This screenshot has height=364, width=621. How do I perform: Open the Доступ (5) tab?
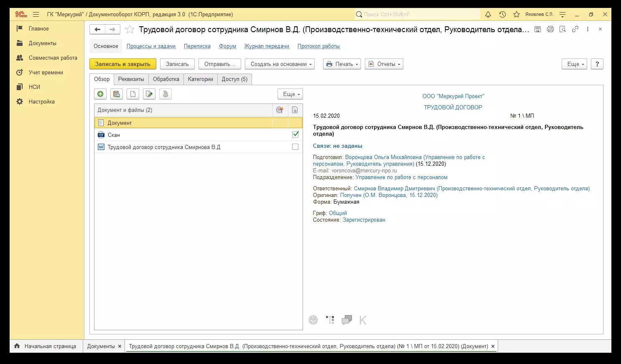click(234, 79)
